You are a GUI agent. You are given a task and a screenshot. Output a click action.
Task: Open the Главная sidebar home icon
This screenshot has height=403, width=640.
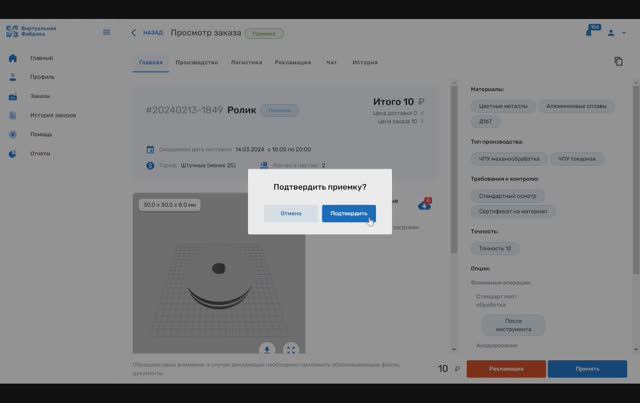click(x=13, y=58)
